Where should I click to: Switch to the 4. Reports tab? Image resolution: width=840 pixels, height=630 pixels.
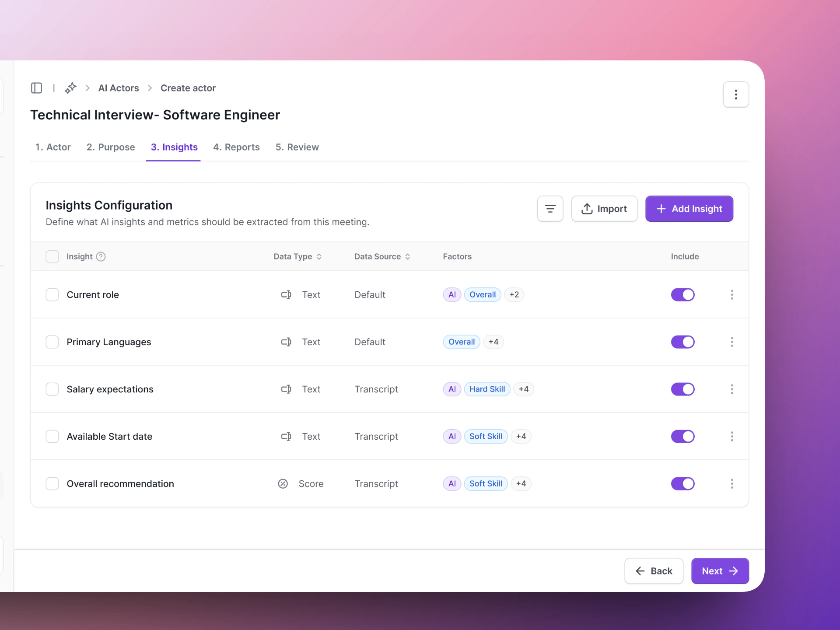coord(236,147)
